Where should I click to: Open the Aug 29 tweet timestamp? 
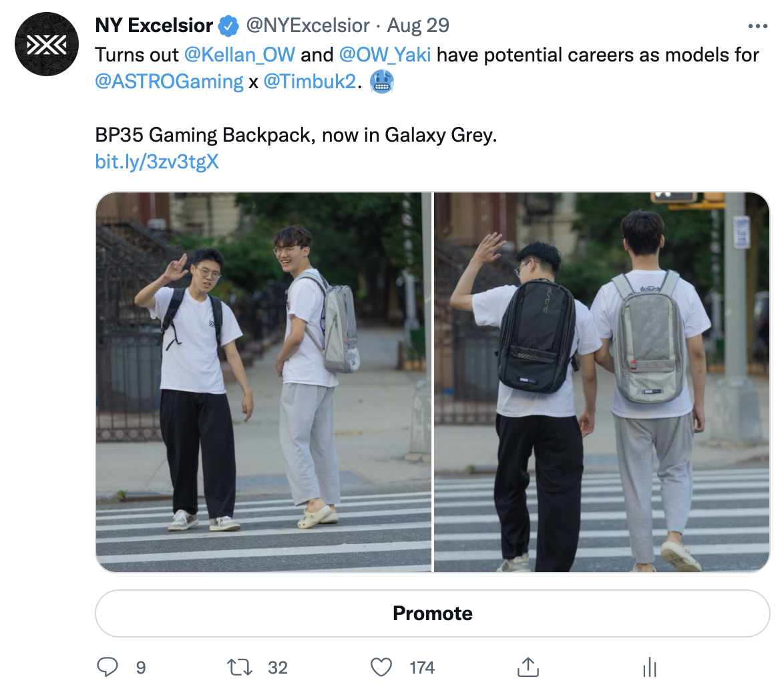(x=418, y=25)
